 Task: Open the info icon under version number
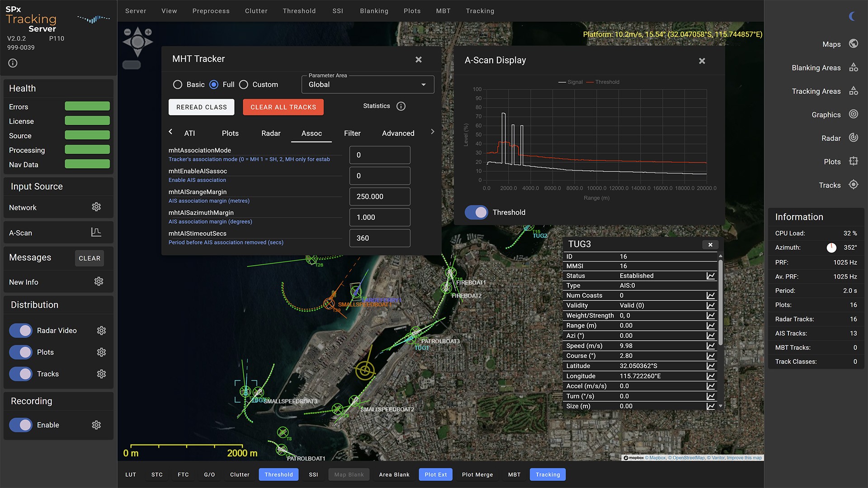click(13, 63)
